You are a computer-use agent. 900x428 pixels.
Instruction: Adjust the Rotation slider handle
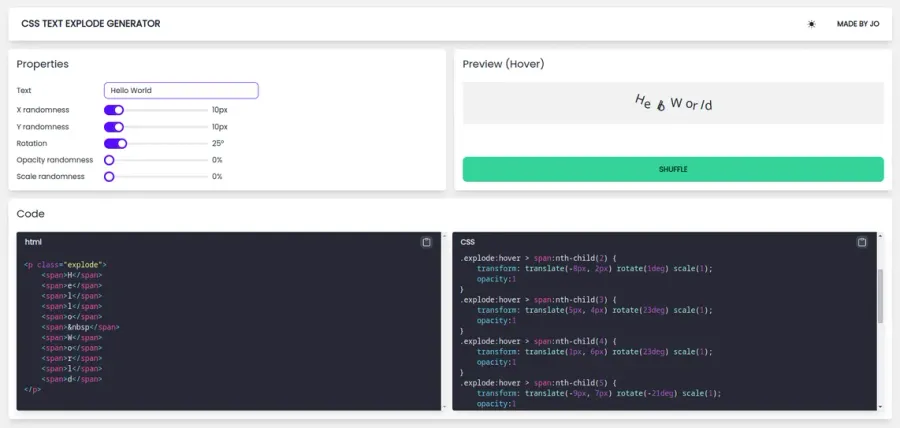(x=122, y=143)
